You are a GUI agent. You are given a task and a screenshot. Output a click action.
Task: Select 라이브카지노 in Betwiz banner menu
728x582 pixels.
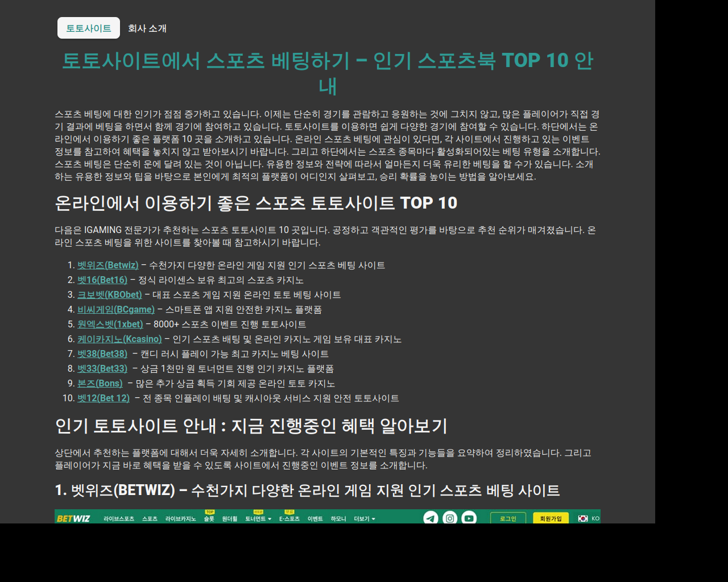(x=180, y=519)
